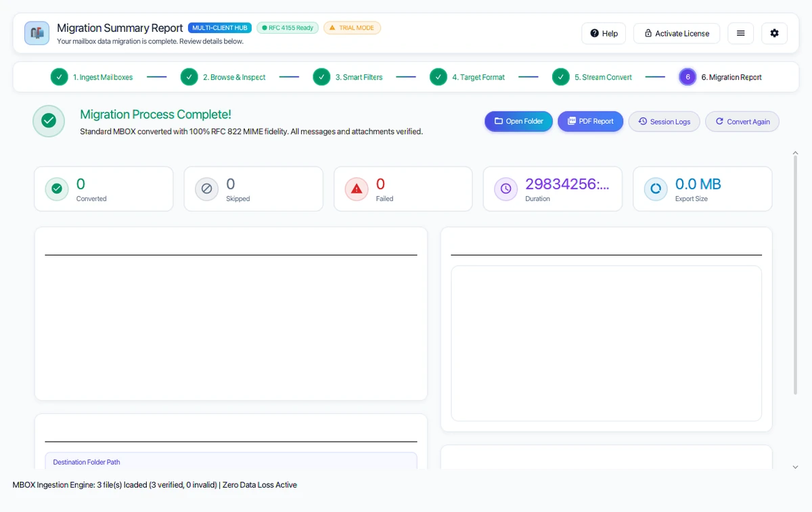Click the Migration Summary Report title

click(x=120, y=28)
